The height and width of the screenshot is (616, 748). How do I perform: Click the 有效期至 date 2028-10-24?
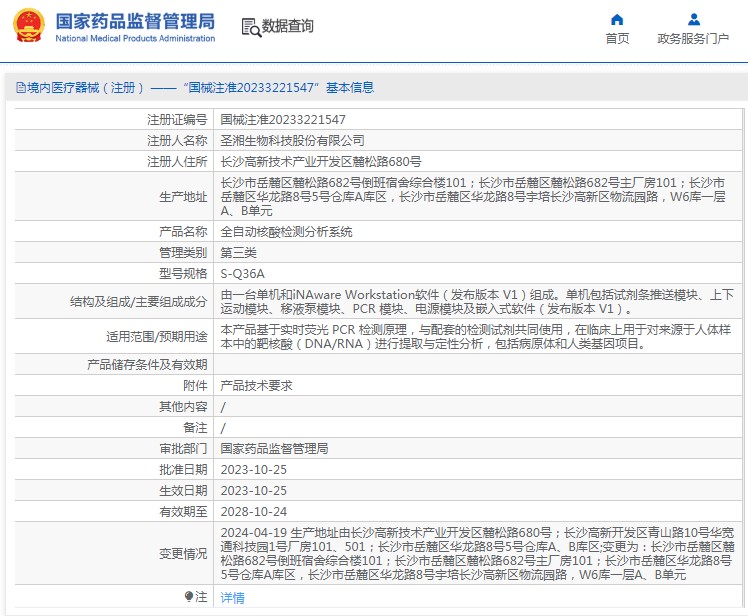click(253, 511)
